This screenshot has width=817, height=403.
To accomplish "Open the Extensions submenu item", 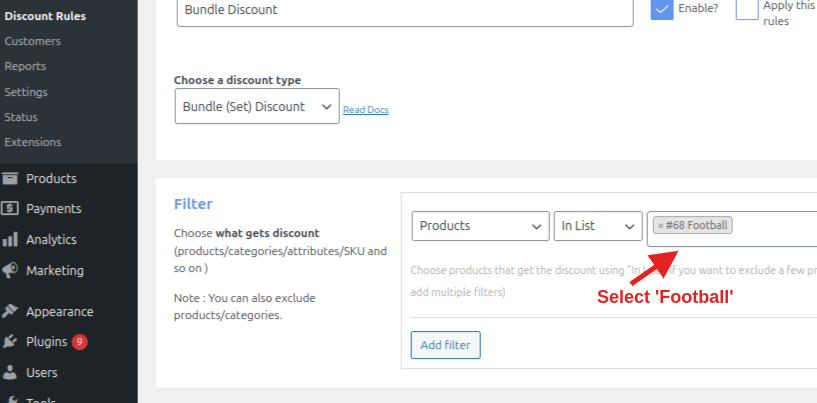I will tap(33, 142).
